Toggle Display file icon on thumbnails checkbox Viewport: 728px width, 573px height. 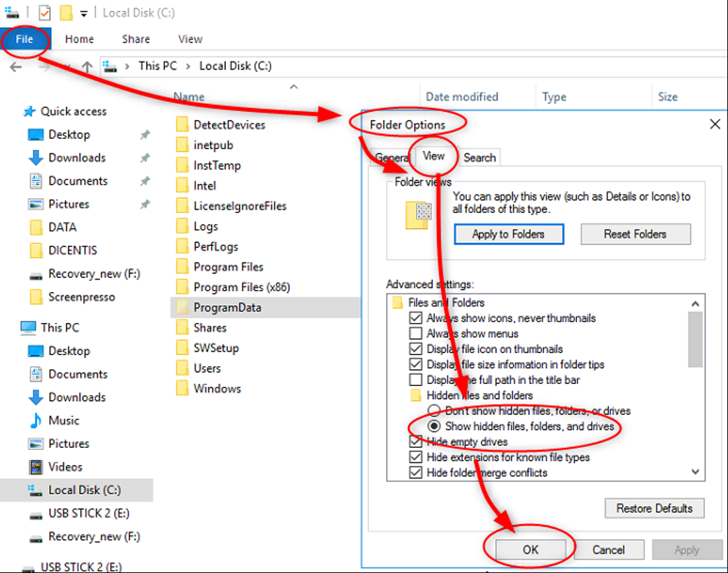tap(416, 349)
